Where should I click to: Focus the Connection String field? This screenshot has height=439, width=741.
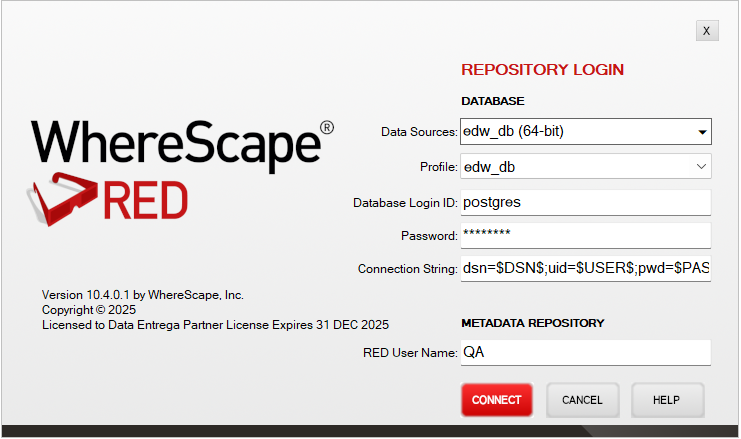(x=586, y=268)
